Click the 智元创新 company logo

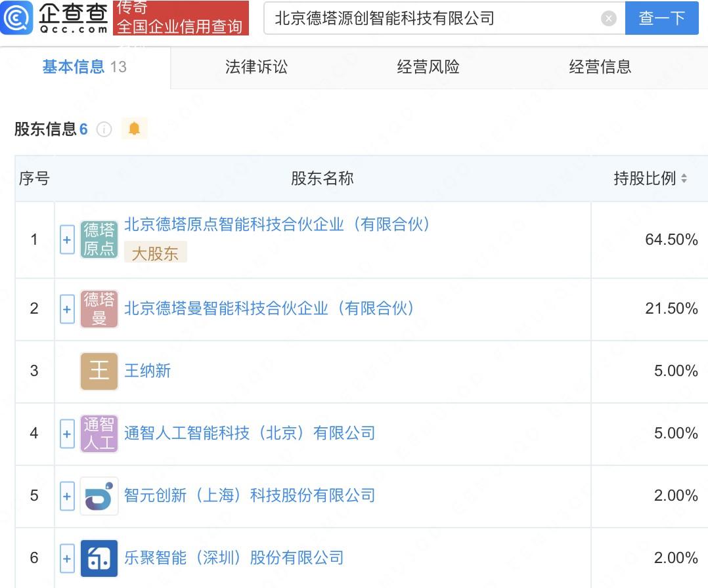[x=99, y=495]
